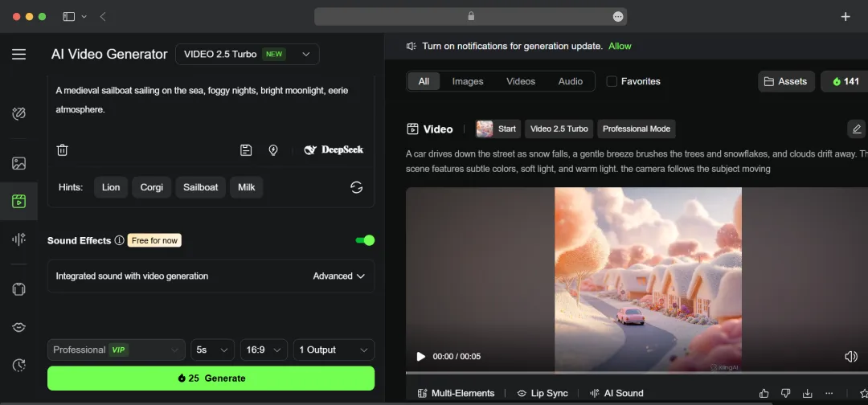Open the creative tools sidebar icon above the image icon
Screen dimensions: 868x405
coord(18,114)
